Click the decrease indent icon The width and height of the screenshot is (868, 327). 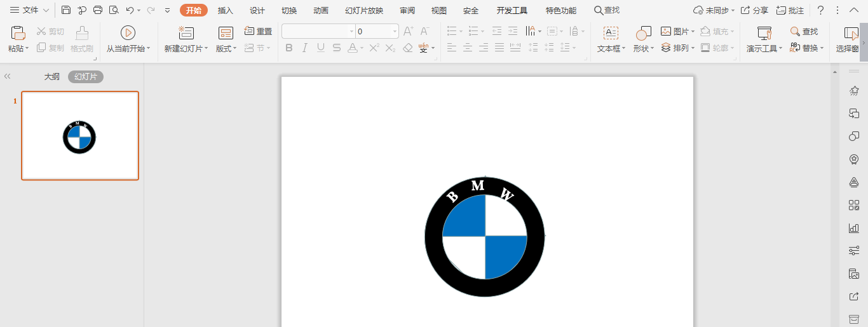[x=497, y=31]
